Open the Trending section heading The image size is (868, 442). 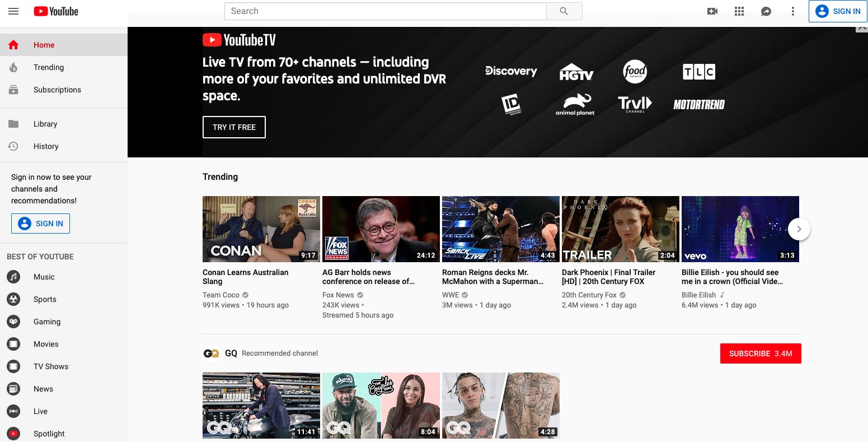coord(220,176)
